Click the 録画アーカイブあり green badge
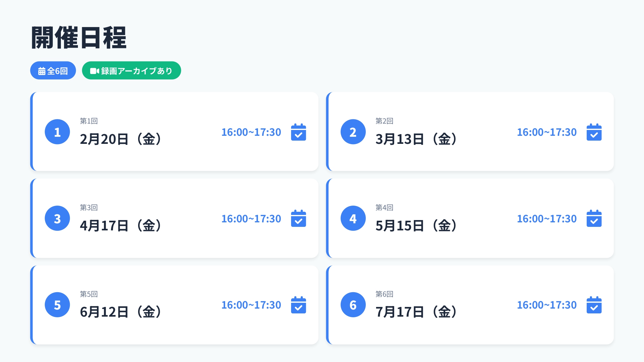Image resolution: width=644 pixels, height=362 pixels. click(x=131, y=70)
